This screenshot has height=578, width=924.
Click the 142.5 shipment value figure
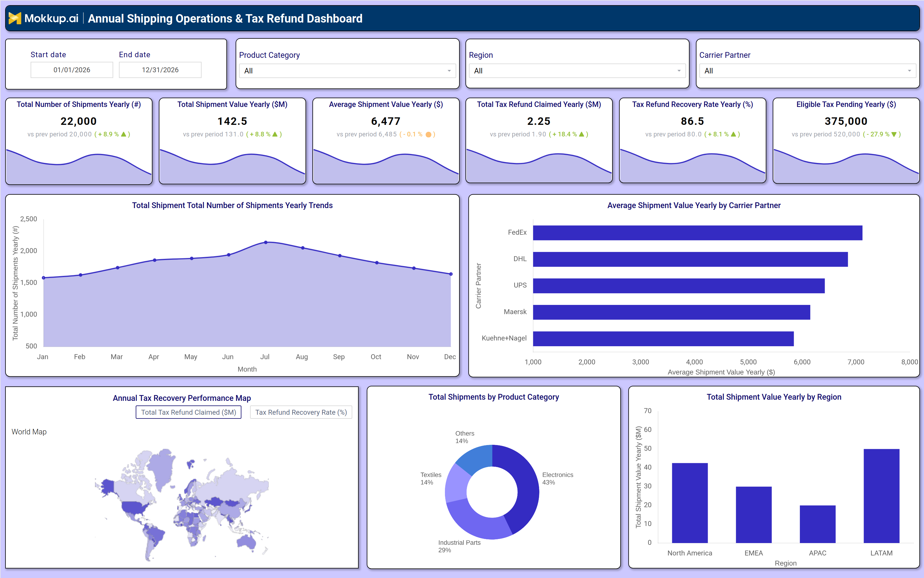(x=232, y=121)
